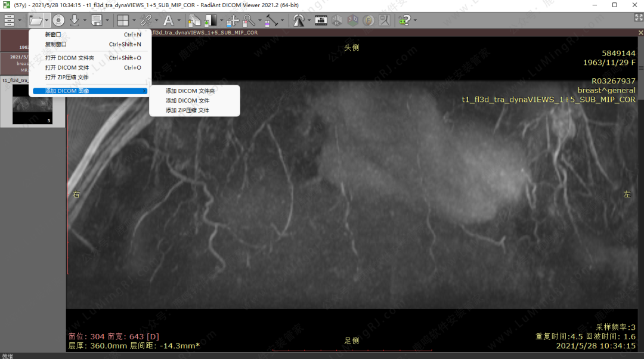Viewport: 644px width, 359px height.
Task: Click the floppy disk export icon
Action: (x=97, y=20)
